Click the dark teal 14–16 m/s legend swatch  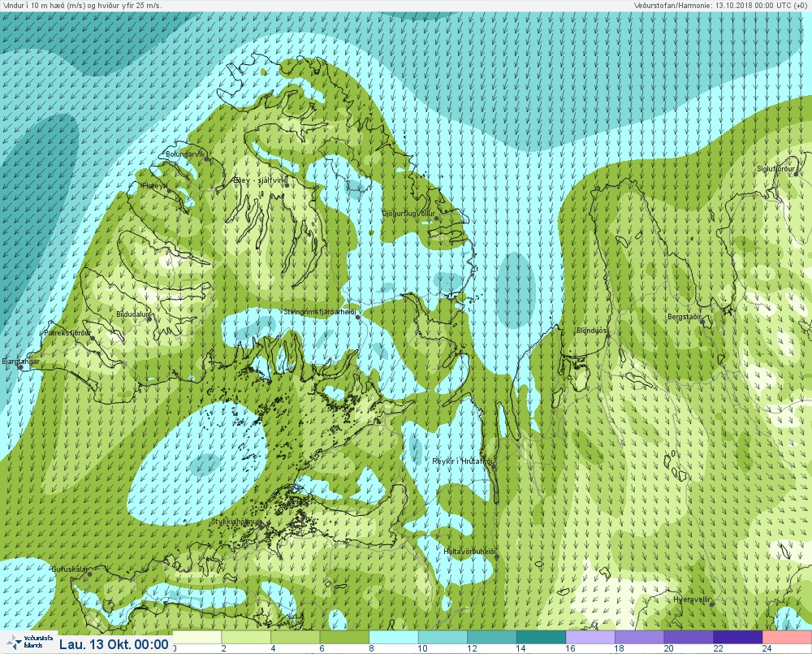tap(542, 637)
